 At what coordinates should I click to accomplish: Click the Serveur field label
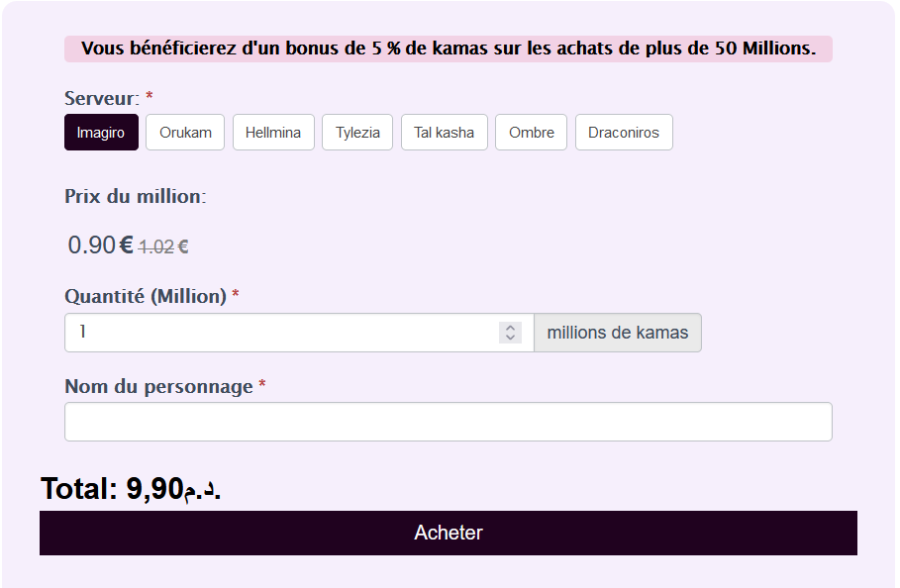pyautogui.click(x=102, y=98)
